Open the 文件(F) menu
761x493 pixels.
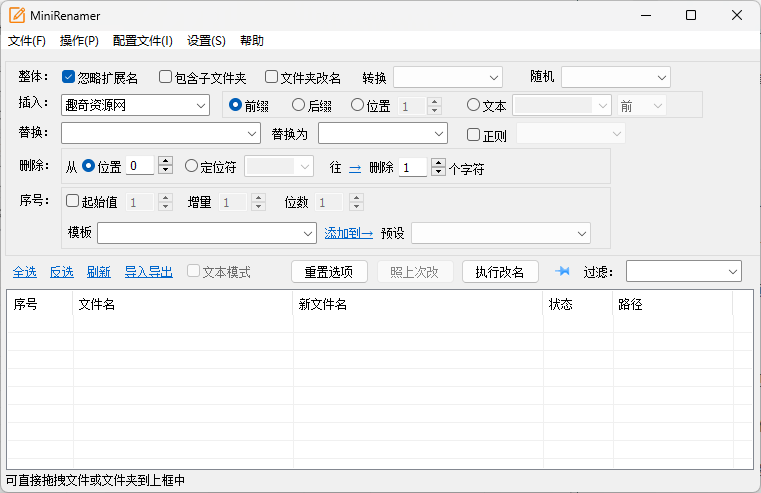click(x=27, y=41)
